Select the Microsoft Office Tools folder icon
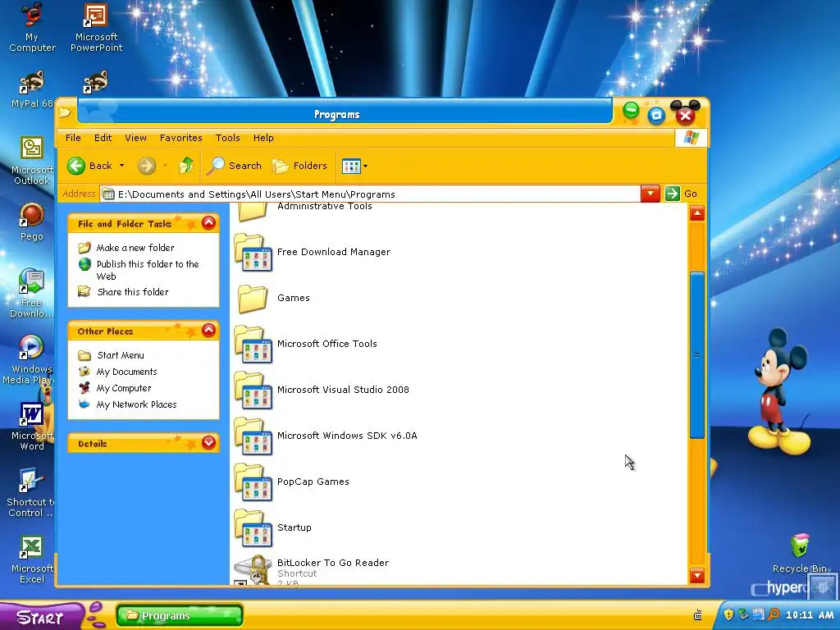 point(253,345)
